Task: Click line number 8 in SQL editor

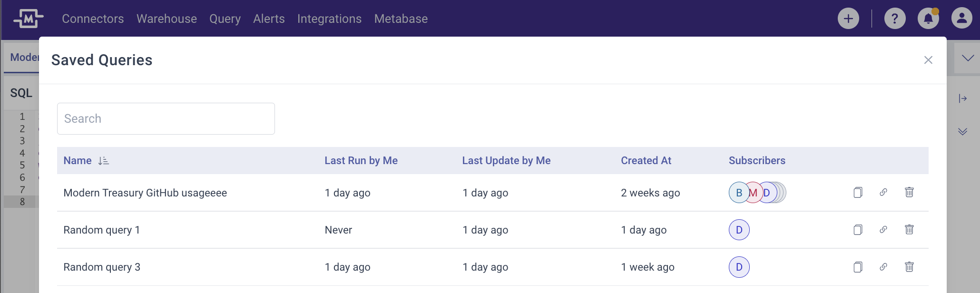Action: pyautogui.click(x=22, y=202)
